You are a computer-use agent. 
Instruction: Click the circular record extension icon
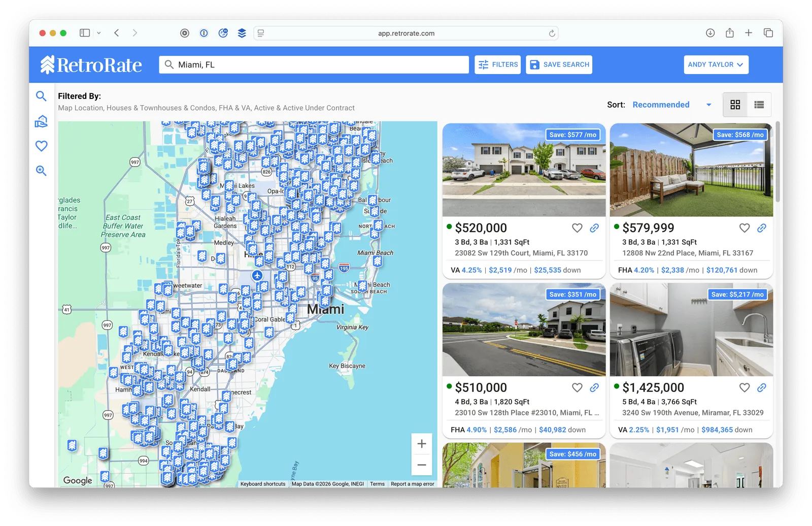pyautogui.click(x=185, y=33)
